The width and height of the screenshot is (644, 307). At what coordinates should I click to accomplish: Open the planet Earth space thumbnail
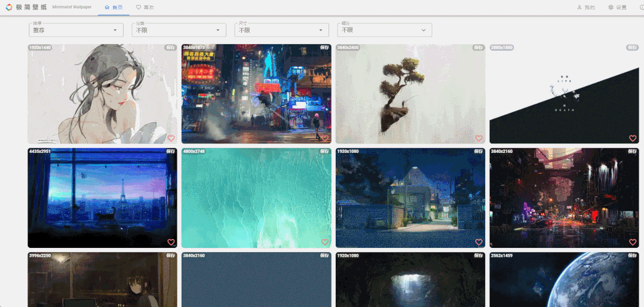pyautogui.click(x=565, y=280)
